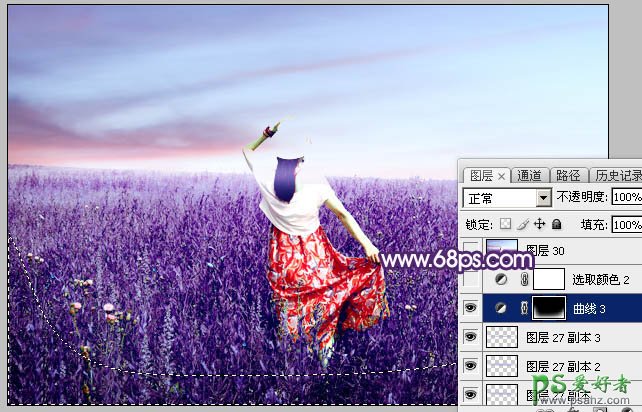Click lock transparent pixels icon

coord(508,225)
